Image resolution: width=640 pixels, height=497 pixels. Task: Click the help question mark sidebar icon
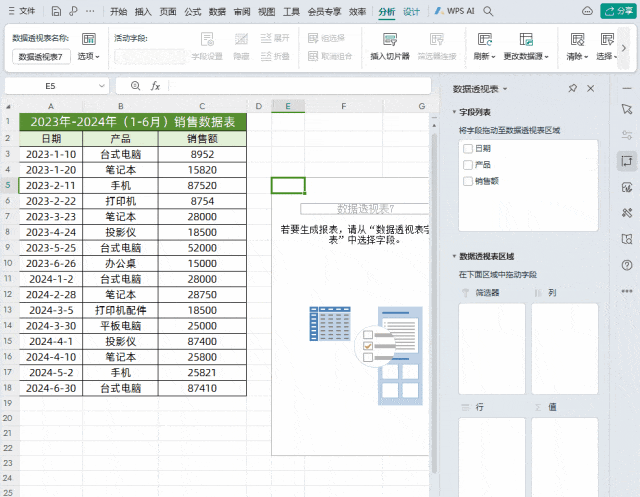click(x=627, y=265)
